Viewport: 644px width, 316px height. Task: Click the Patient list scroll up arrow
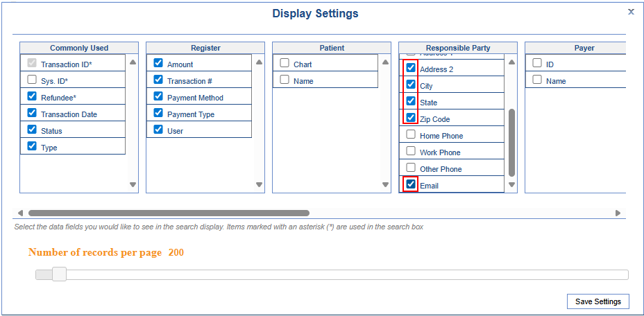click(385, 62)
